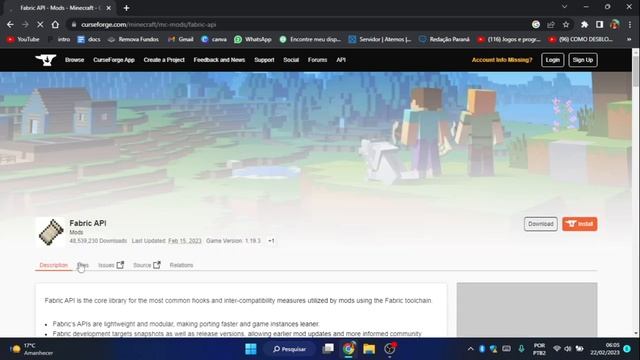Open the tab search dropdown chevron
Viewport: 640px width, 360px height.
coord(564,7)
